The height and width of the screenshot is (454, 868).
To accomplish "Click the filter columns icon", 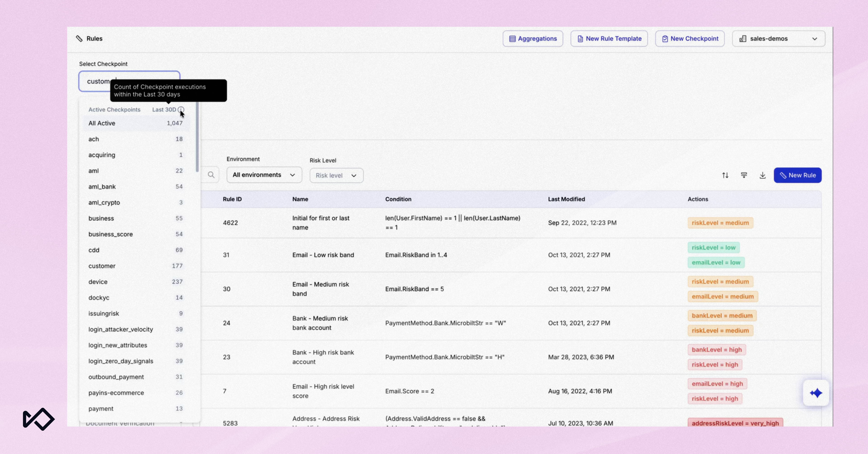I will tap(744, 175).
